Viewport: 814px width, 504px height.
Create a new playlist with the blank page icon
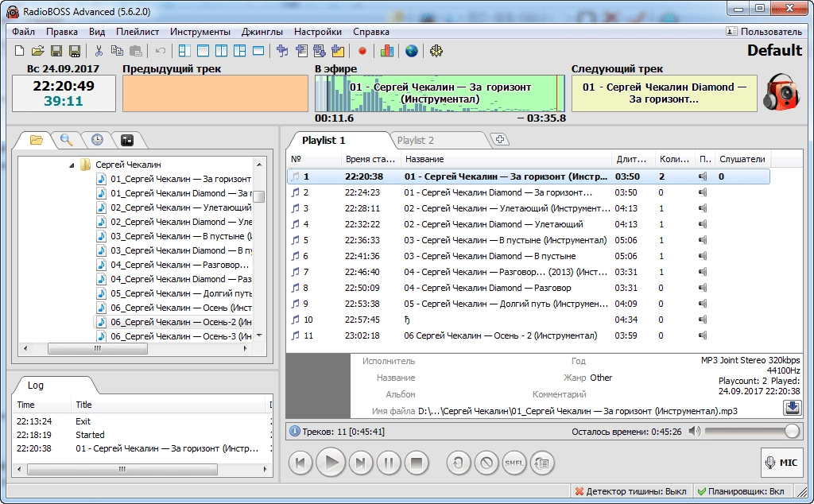19,51
